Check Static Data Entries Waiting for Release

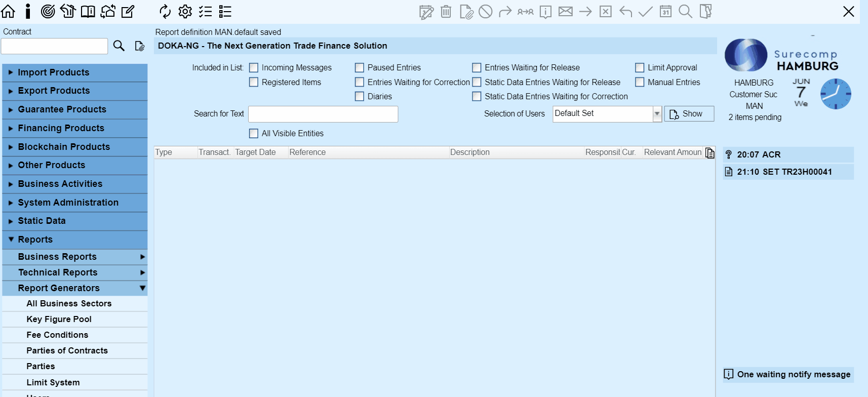[x=477, y=82]
